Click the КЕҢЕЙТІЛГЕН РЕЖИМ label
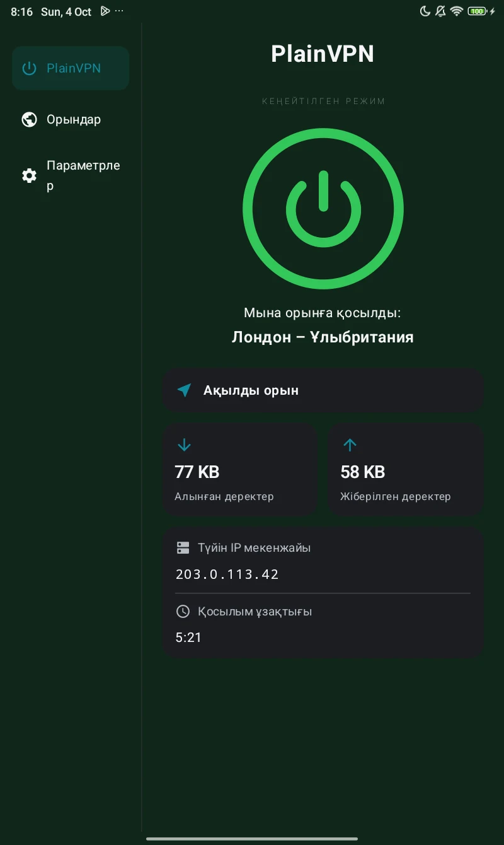This screenshot has height=845, width=504. pos(323,101)
